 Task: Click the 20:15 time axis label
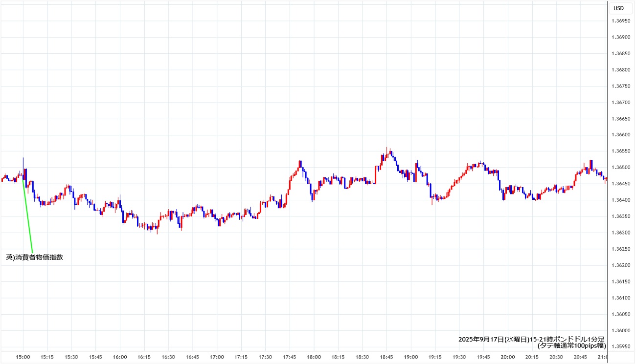click(531, 357)
